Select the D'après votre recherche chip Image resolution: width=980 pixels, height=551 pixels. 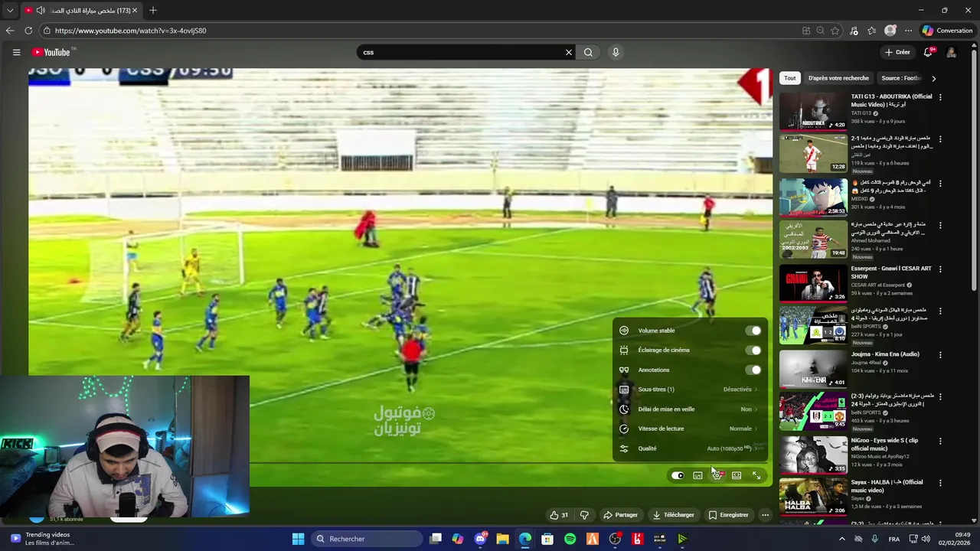coord(838,78)
